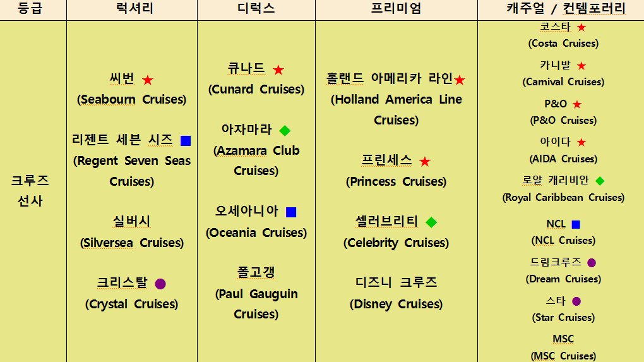Click the Paul Gauguin Cruises label
This screenshot has height=362, width=644.
pos(256,304)
